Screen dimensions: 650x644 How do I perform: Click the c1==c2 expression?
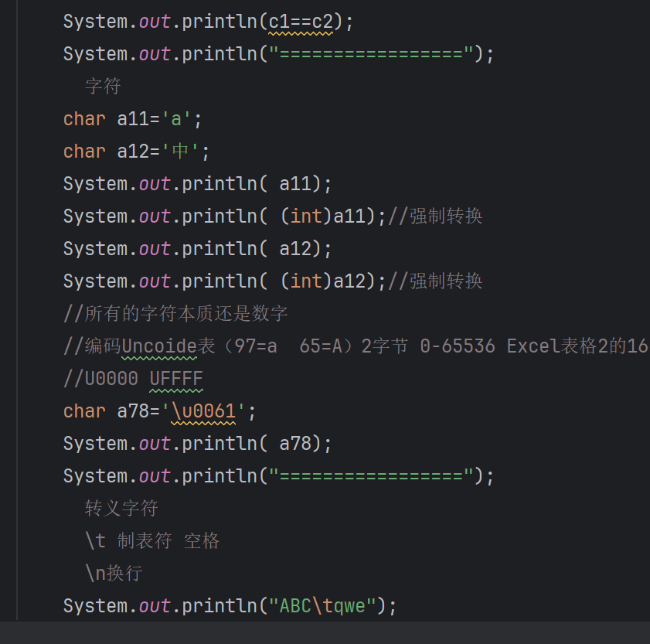[x=301, y=22]
